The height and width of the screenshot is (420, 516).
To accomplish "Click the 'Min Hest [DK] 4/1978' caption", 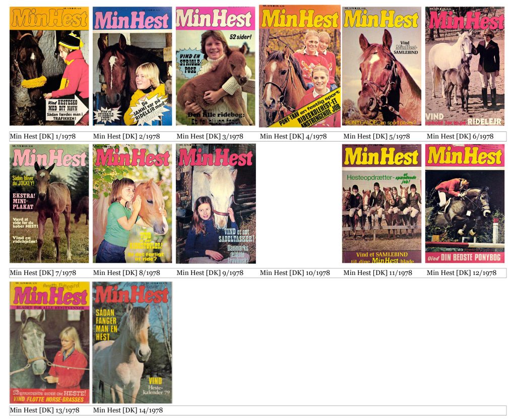I will (x=293, y=136).
